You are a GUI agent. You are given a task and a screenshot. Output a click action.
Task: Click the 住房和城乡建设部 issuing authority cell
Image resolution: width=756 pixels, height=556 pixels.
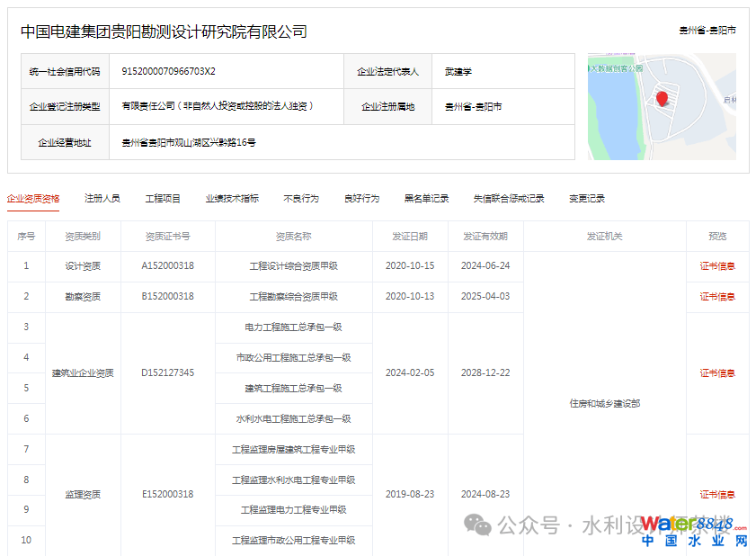tap(605, 404)
